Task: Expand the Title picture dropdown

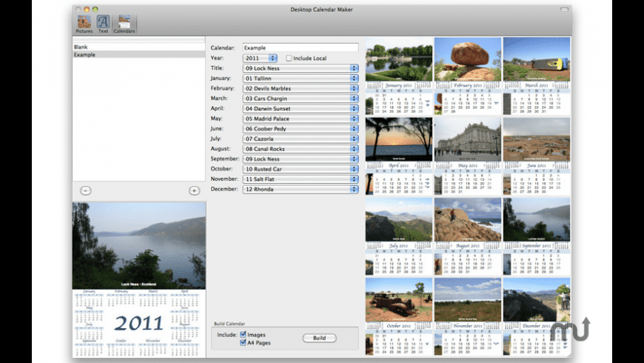Action: tap(301, 68)
